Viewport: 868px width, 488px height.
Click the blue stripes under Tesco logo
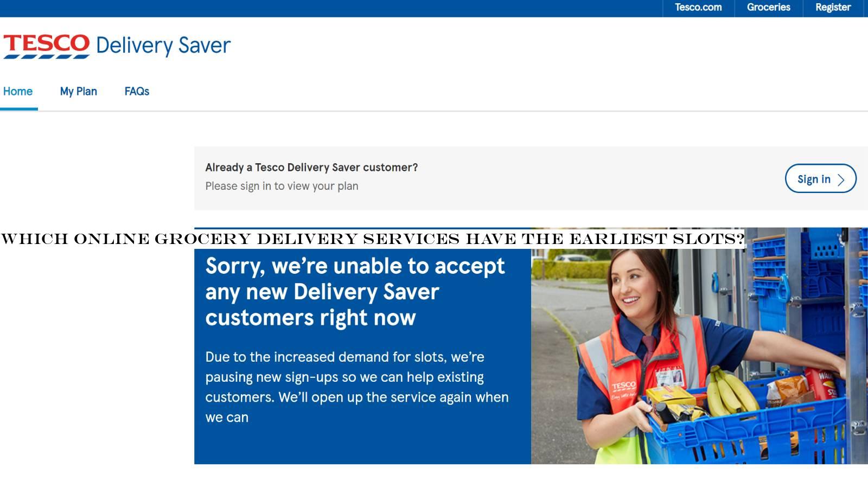coord(47,56)
